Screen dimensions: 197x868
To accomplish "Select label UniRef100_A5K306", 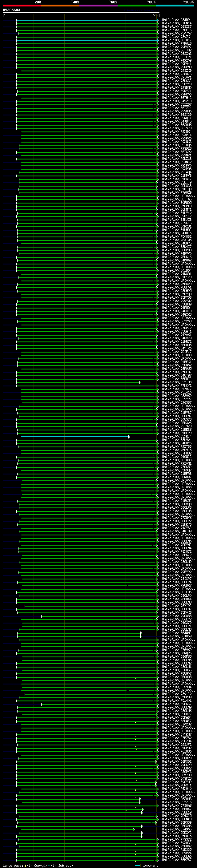I will click(176, 423).
